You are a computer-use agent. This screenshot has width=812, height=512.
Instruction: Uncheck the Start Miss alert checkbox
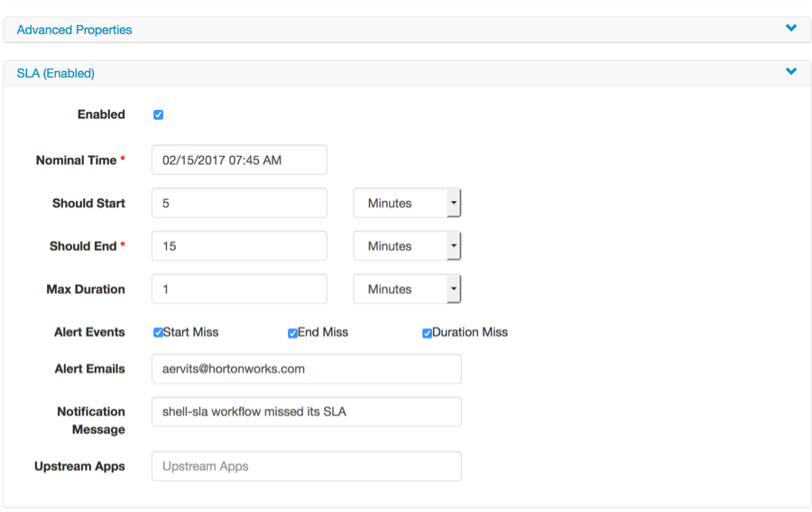(x=159, y=333)
